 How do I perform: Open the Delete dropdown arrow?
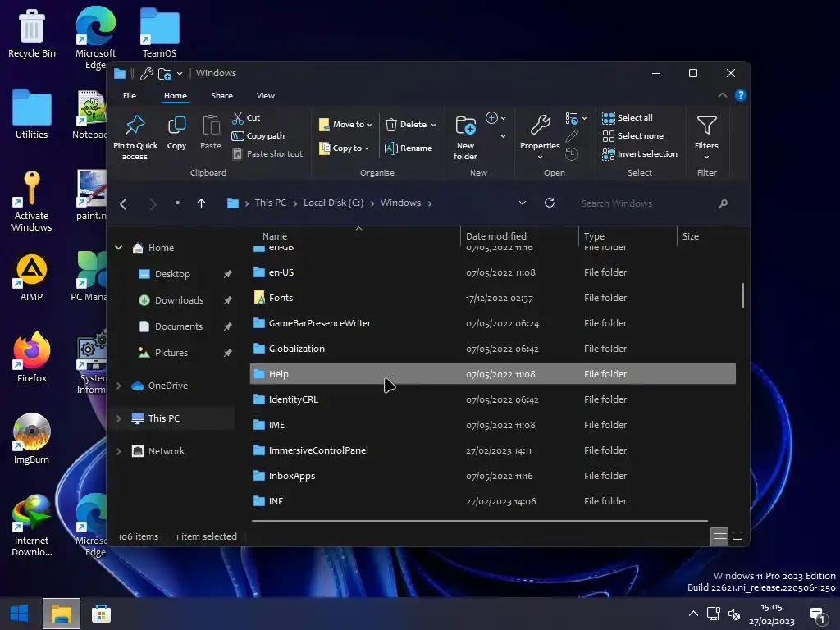pos(433,125)
